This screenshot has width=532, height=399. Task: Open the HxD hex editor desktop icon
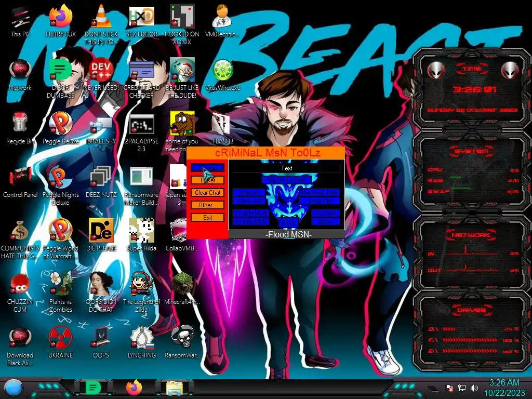(x=141, y=21)
